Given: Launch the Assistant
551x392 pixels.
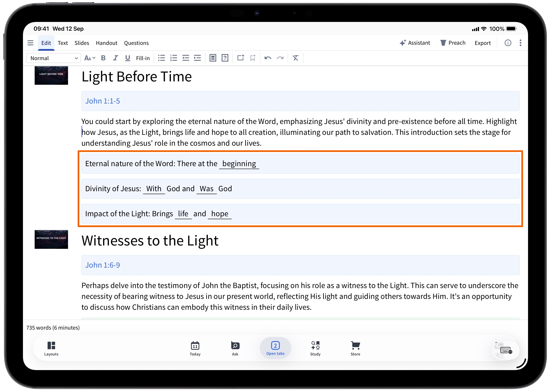Looking at the screenshot, I should tap(415, 43).
